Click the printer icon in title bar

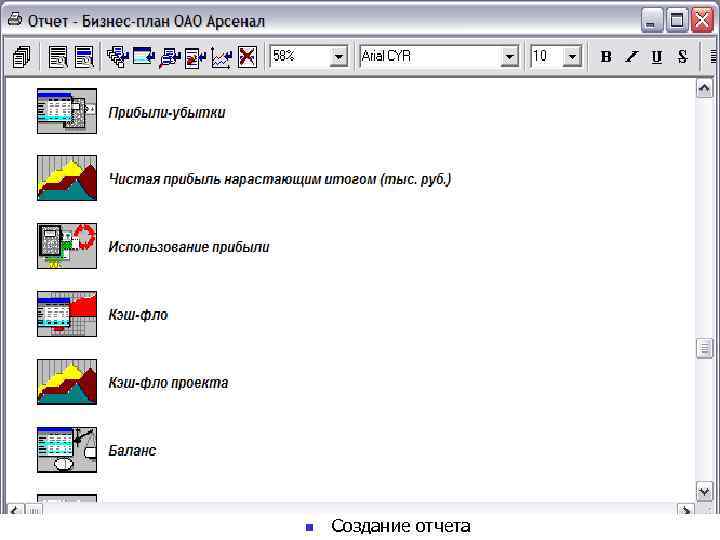[x=15, y=20]
